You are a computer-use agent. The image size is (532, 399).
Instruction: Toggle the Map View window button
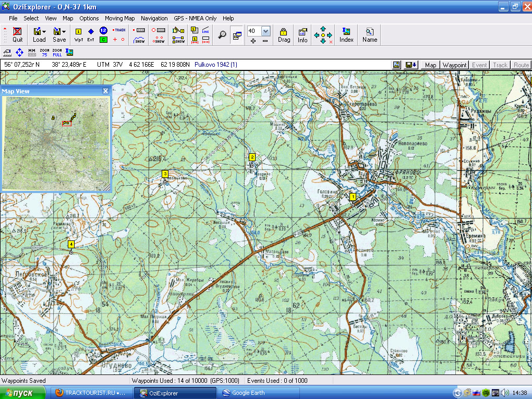[237, 35]
